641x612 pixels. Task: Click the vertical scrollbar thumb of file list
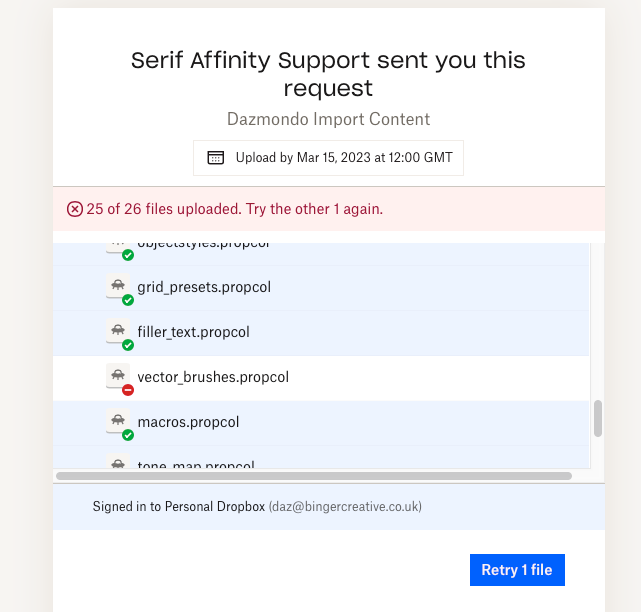pyautogui.click(x=598, y=419)
